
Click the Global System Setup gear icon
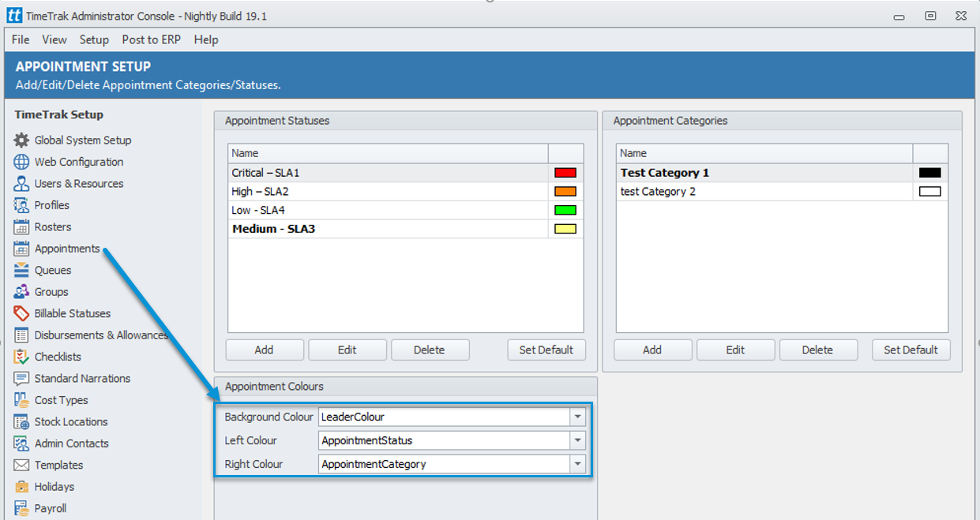click(21, 140)
